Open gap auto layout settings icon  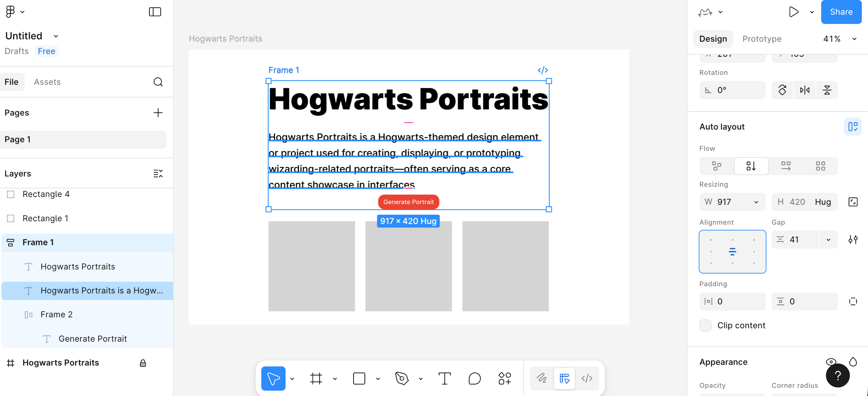[x=853, y=240]
